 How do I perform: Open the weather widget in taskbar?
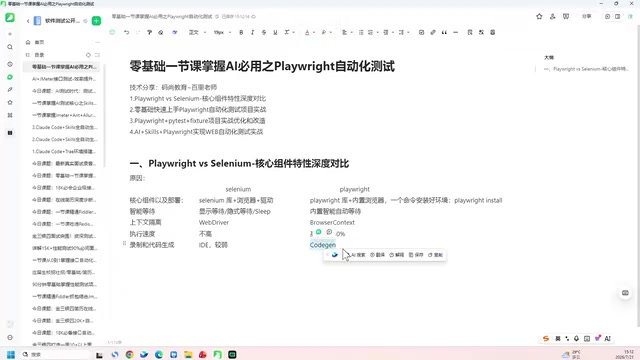571,354
